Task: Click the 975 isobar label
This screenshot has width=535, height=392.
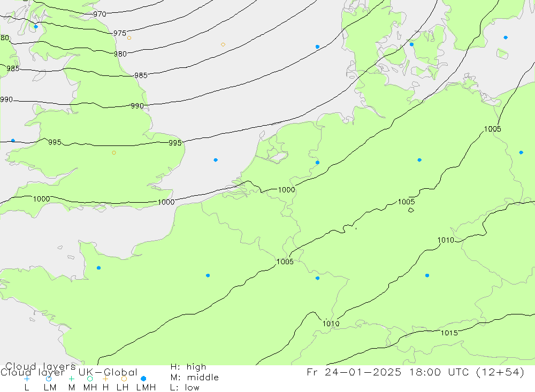Action: (x=120, y=33)
